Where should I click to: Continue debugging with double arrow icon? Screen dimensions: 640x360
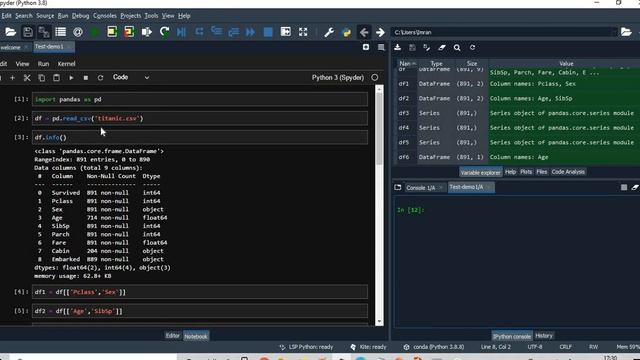coord(251,32)
